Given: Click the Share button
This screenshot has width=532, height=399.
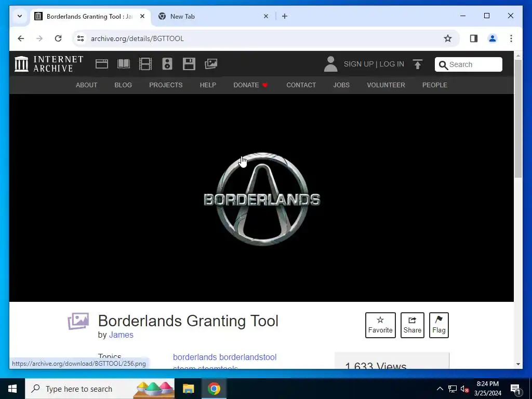Looking at the screenshot, I should [x=412, y=325].
